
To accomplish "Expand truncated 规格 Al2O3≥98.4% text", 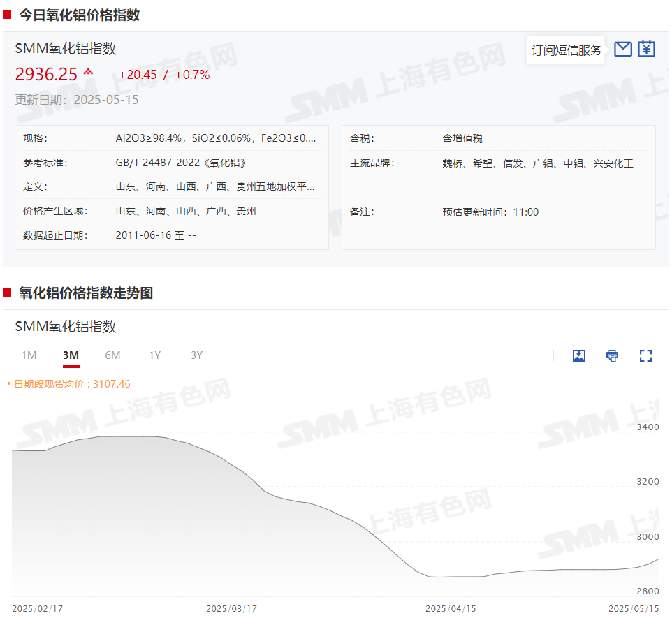I will pyautogui.click(x=215, y=138).
